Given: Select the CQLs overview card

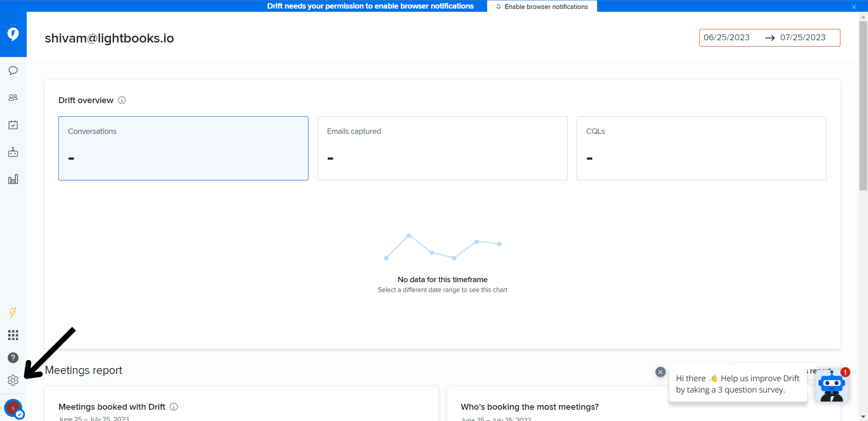Looking at the screenshot, I should [702, 148].
